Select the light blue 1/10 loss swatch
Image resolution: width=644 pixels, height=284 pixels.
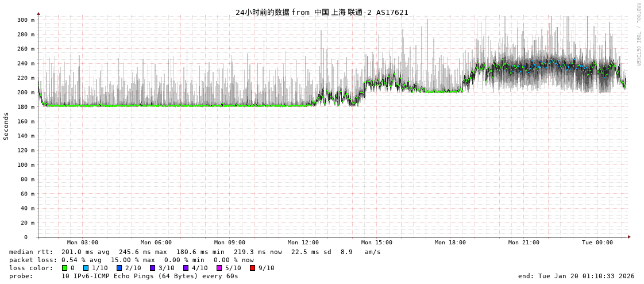[86, 268]
